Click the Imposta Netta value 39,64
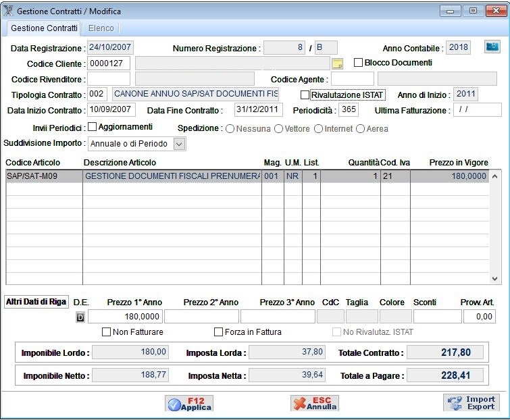The width and height of the screenshot is (510, 420). click(287, 375)
